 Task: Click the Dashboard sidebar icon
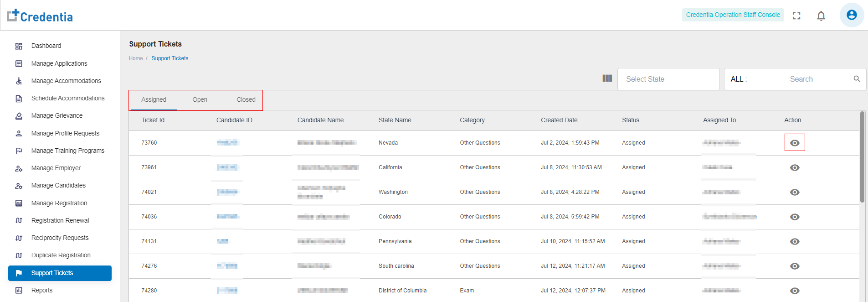19,46
